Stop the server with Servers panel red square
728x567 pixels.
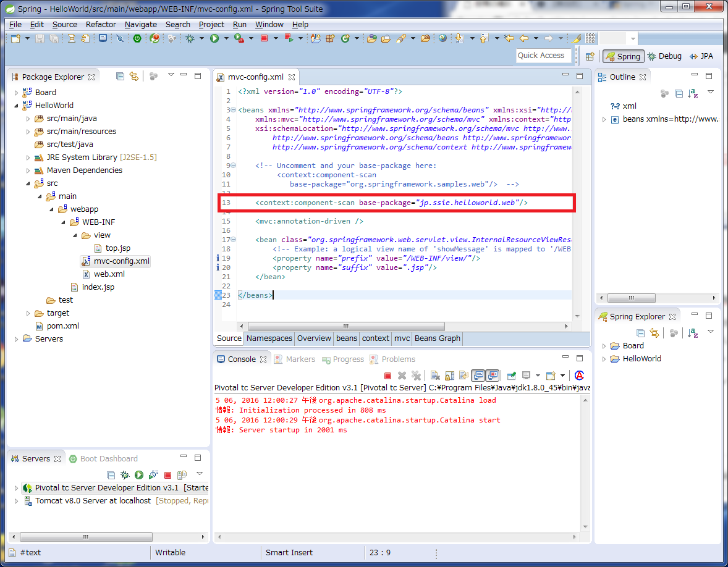[167, 475]
